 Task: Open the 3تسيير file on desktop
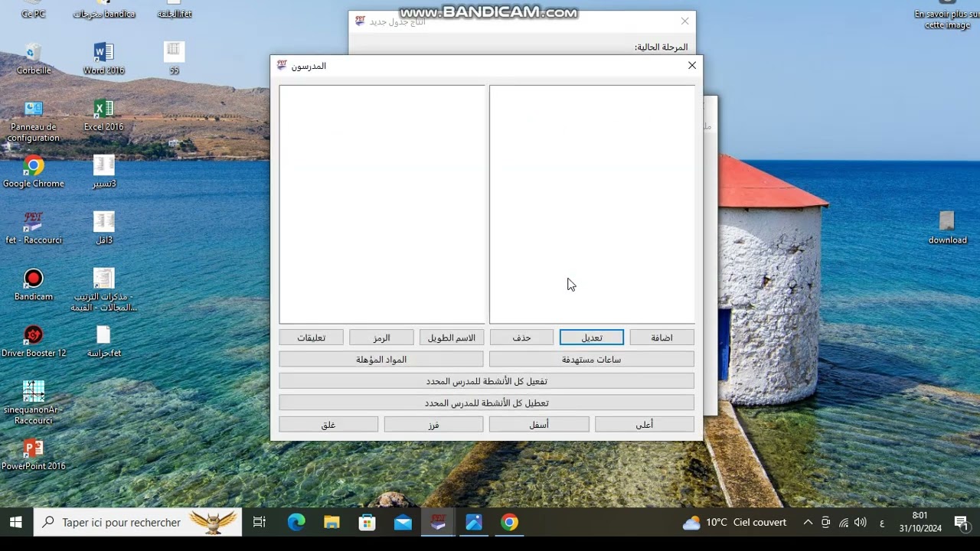104,172
